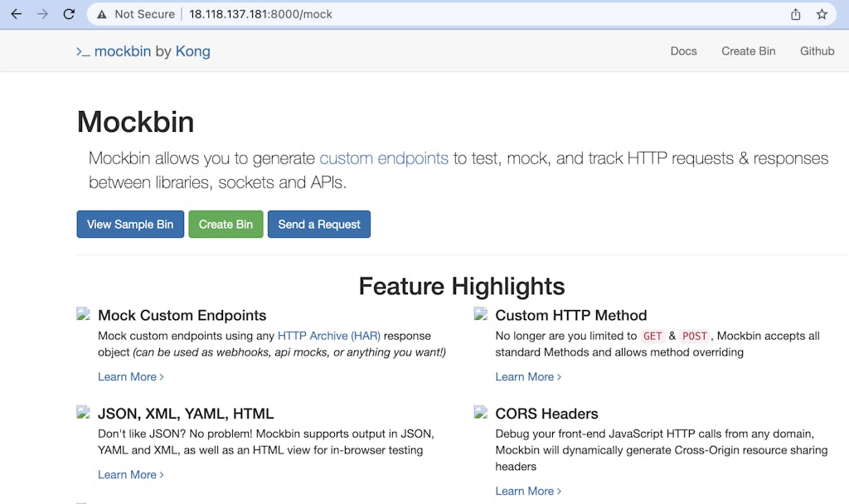
Task: Click the CORS Headers feature image
Action: coord(481,412)
